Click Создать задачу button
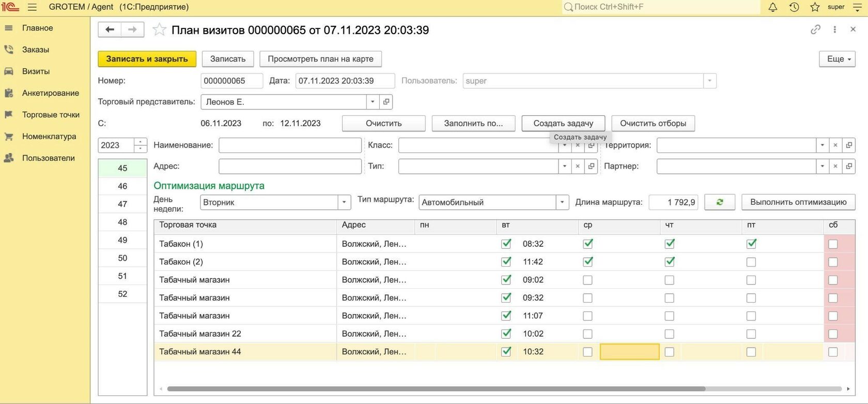 click(x=563, y=123)
